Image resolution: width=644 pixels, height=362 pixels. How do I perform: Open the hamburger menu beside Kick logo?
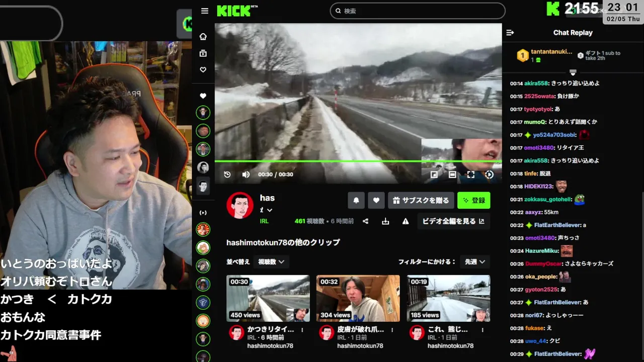coord(204,11)
